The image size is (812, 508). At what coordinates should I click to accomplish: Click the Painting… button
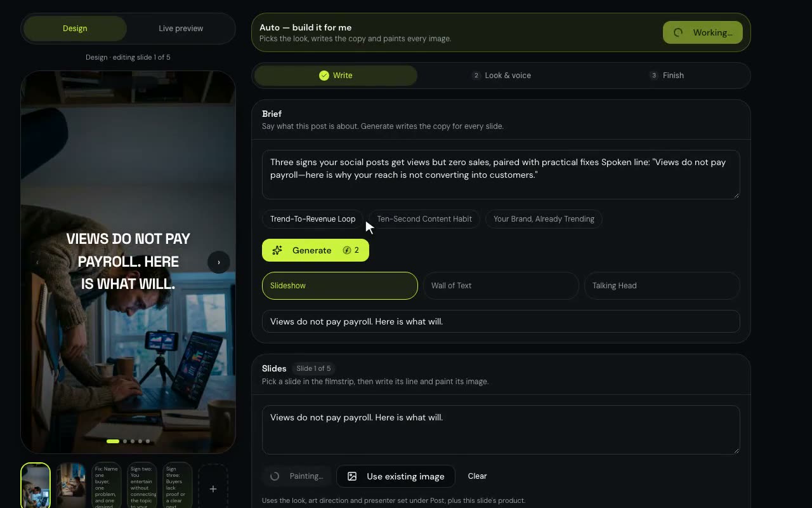click(297, 476)
